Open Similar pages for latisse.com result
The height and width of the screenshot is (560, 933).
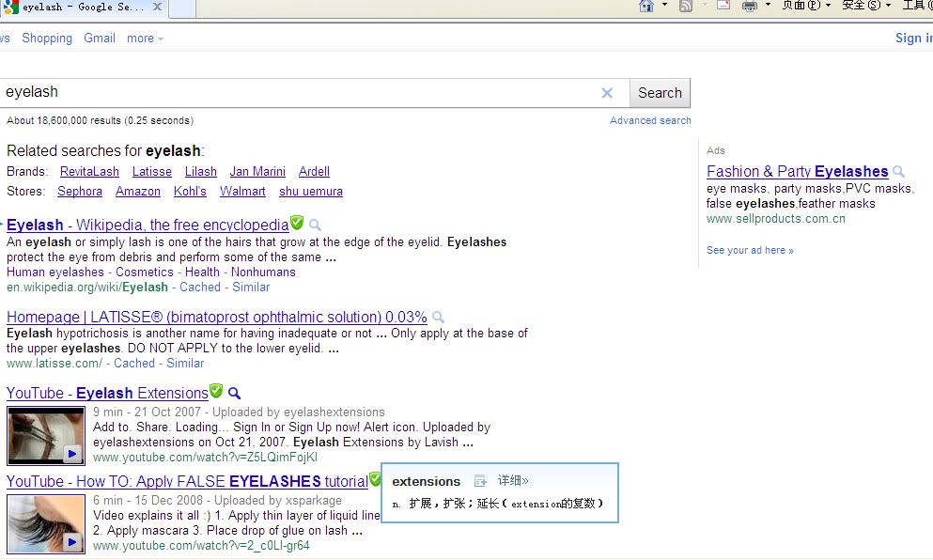185,363
